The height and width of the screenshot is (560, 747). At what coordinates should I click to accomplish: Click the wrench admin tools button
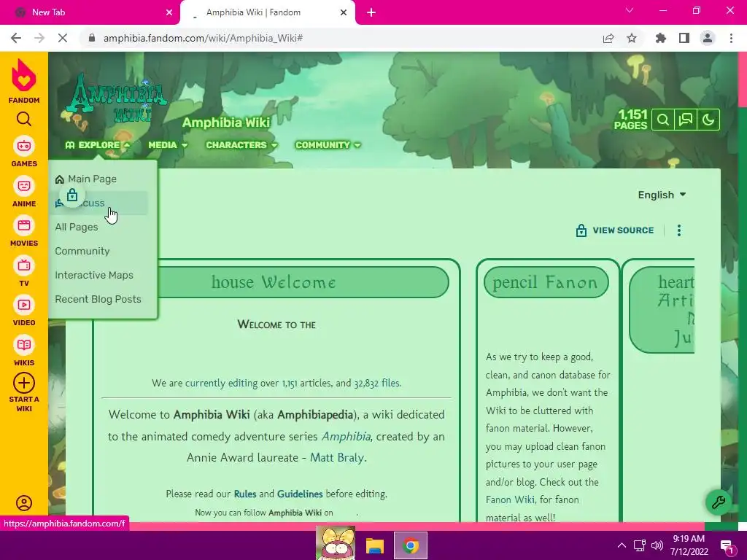pyautogui.click(x=718, y=502)
